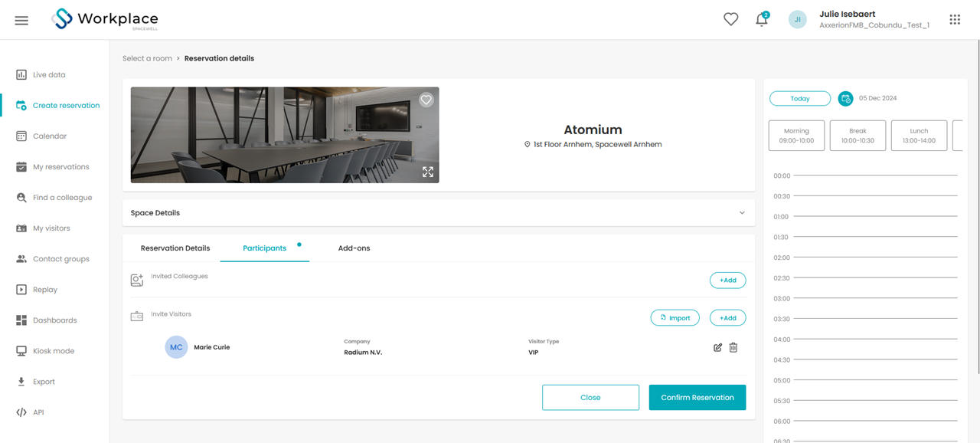Pick the Morning 09:00-10:00 slot
980x443 pixels.
796,136
